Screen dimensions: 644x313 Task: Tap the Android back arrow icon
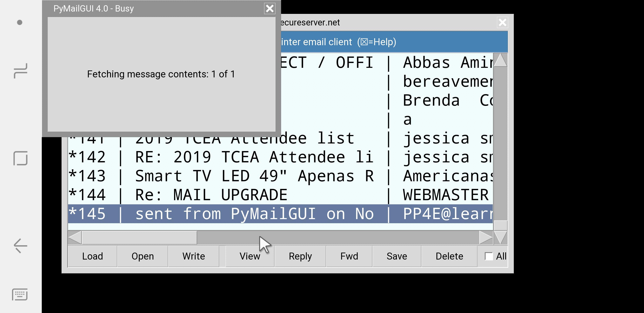pos(20,246)
